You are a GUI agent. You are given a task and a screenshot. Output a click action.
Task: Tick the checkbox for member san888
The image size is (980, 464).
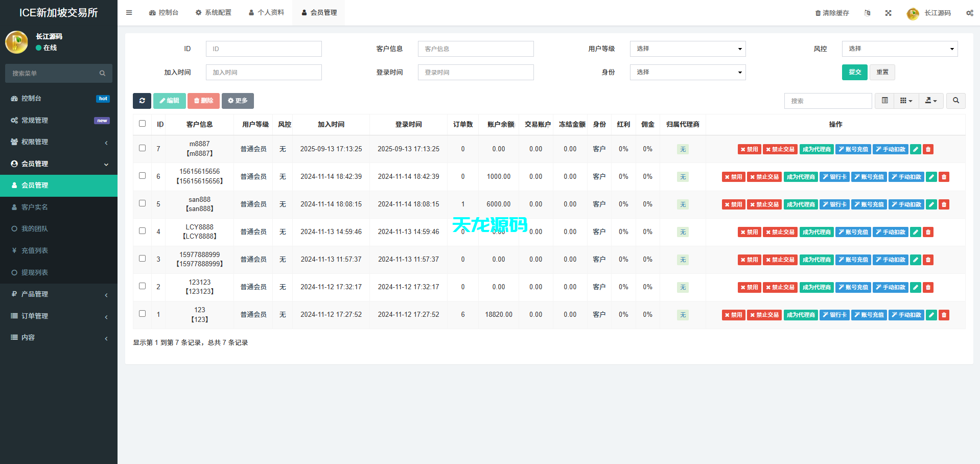[x=142, y=203]
